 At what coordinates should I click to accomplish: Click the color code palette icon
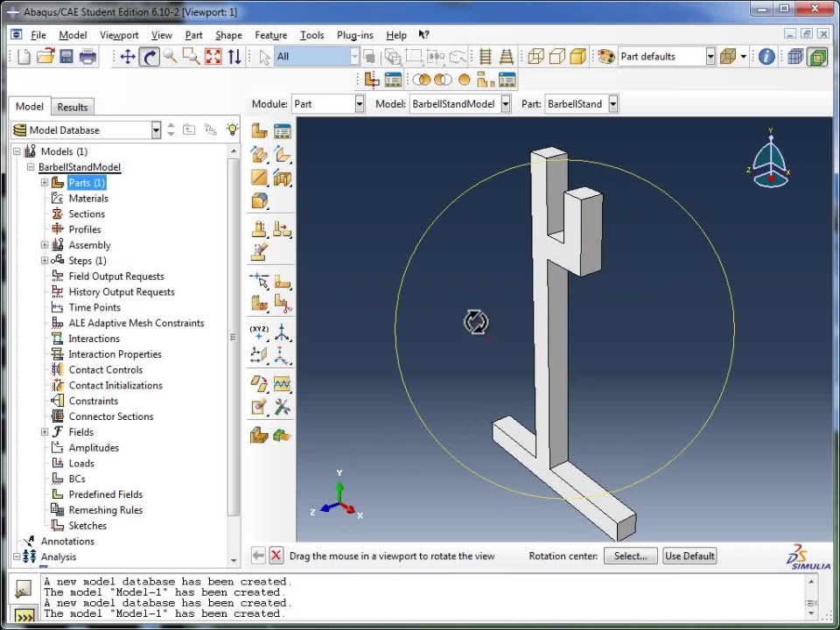(x=605, y=56)
